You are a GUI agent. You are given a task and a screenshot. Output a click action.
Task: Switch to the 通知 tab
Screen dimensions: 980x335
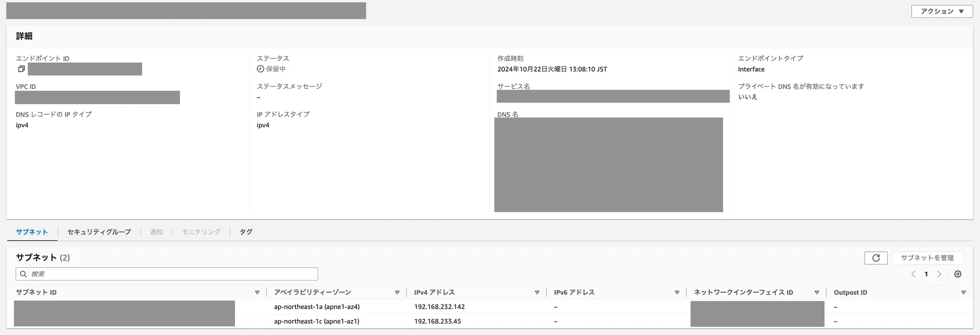(x=156, y=232)
